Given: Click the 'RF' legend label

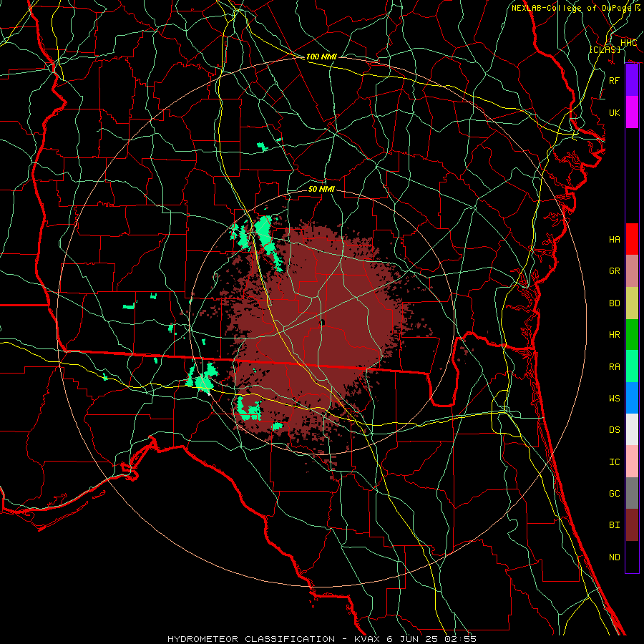Looking at the screenshot, I should [x=614, y=80].
